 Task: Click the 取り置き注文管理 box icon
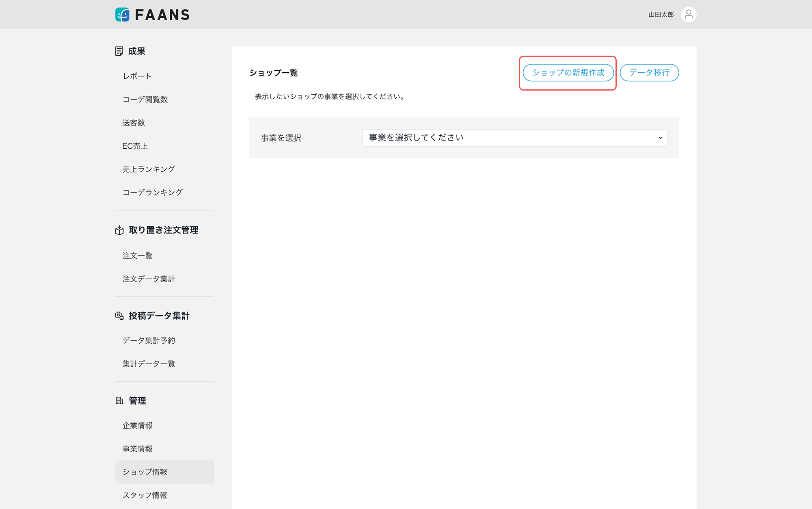(119, 230)
